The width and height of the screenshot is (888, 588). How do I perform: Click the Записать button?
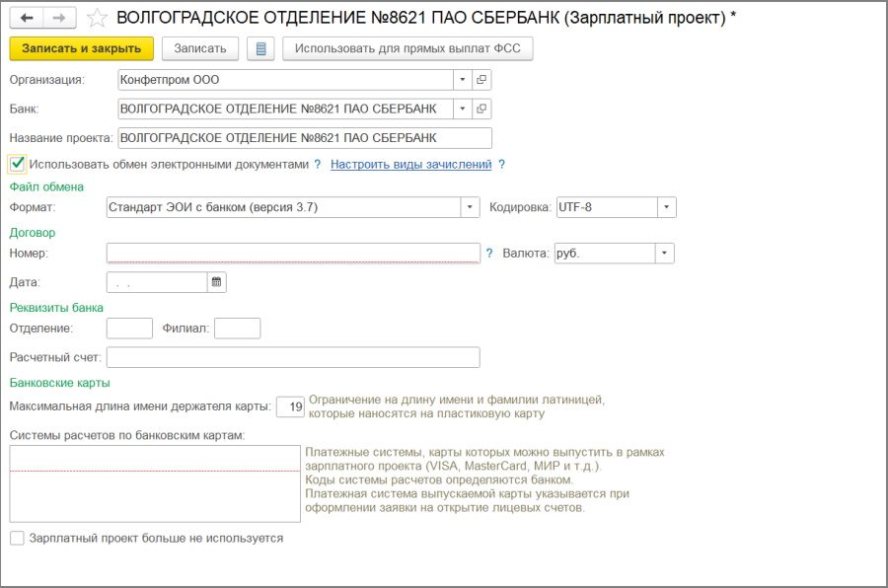[x=200, y=48]
